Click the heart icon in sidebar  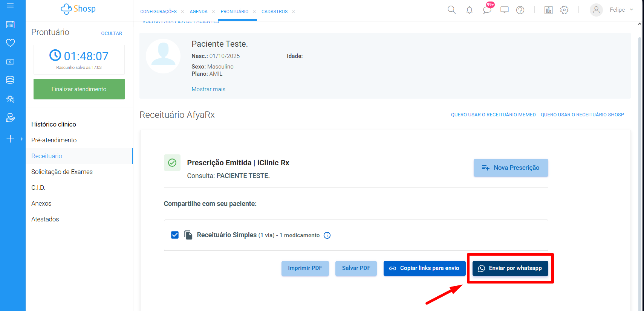(x=10, y=43)
